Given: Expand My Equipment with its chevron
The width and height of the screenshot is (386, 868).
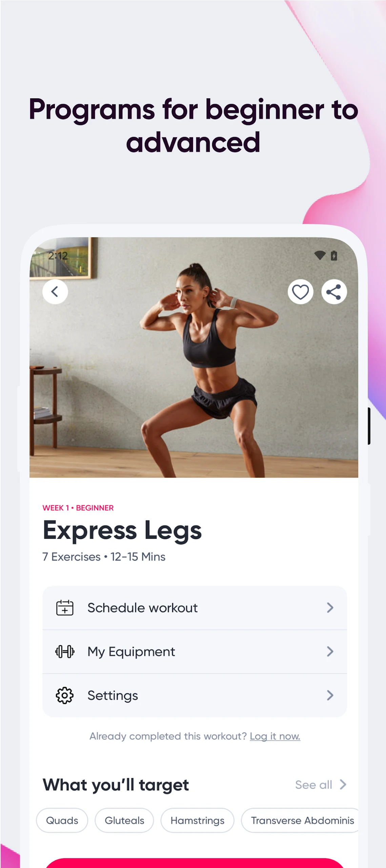Looking at the screenshot, I should pos(330,651).
